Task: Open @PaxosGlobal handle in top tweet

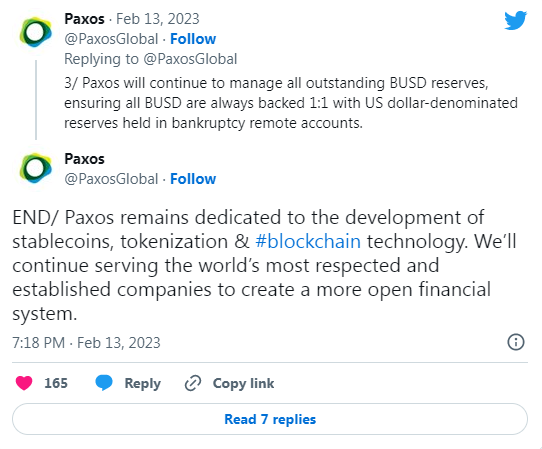Action: [111, 39]
